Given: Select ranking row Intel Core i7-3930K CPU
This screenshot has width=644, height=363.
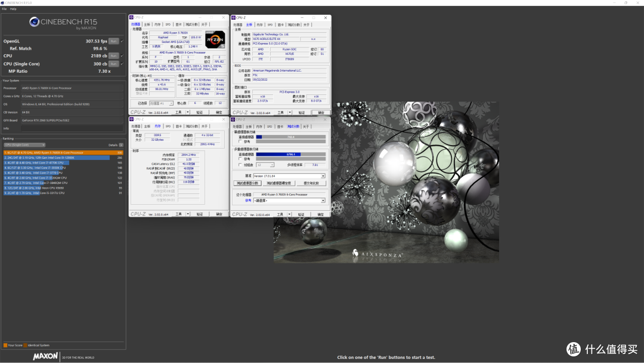Looking at the screenshot, I should pos(63,168).
